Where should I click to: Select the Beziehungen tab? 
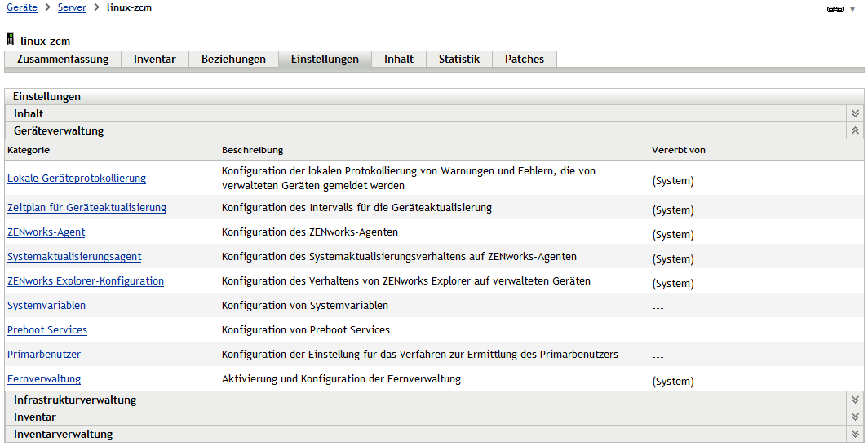coord(233,59)
